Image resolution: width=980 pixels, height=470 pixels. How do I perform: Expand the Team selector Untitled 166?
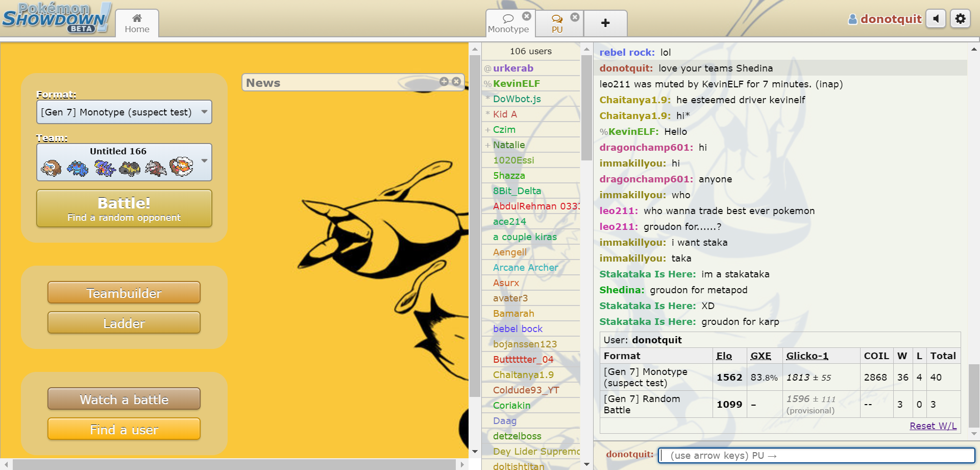(x=124, y=162)
